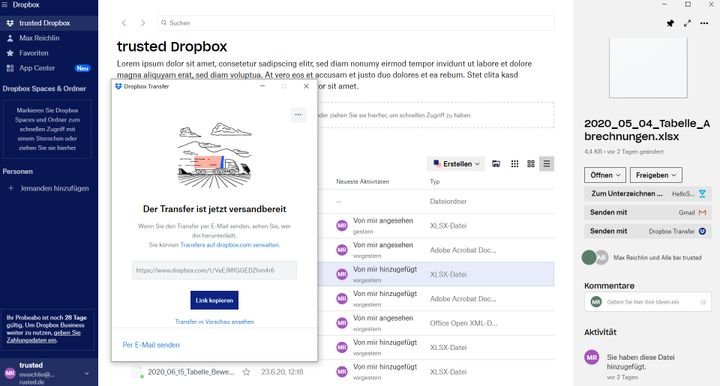Click the Zahlungsdaten link in trial notice
This screenshot has width=720, height=386.
(x=31, y=340)
